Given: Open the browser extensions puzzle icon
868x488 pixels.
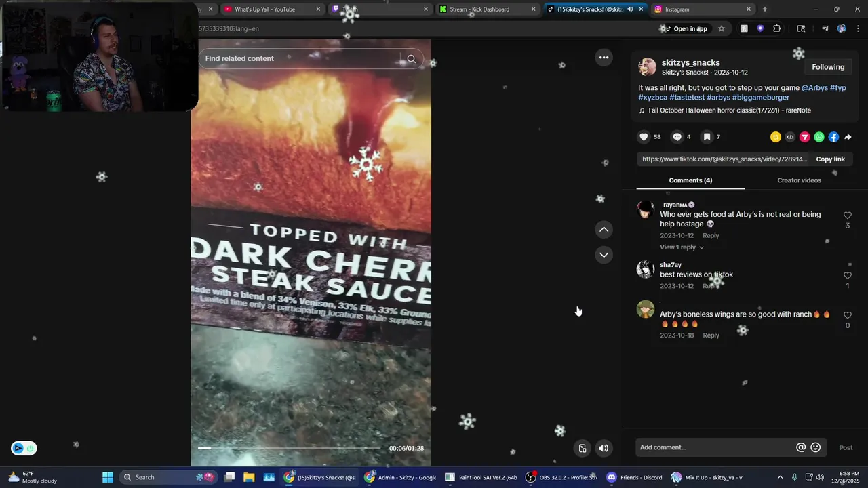Looking at the screenshot, I should [777, 28].
